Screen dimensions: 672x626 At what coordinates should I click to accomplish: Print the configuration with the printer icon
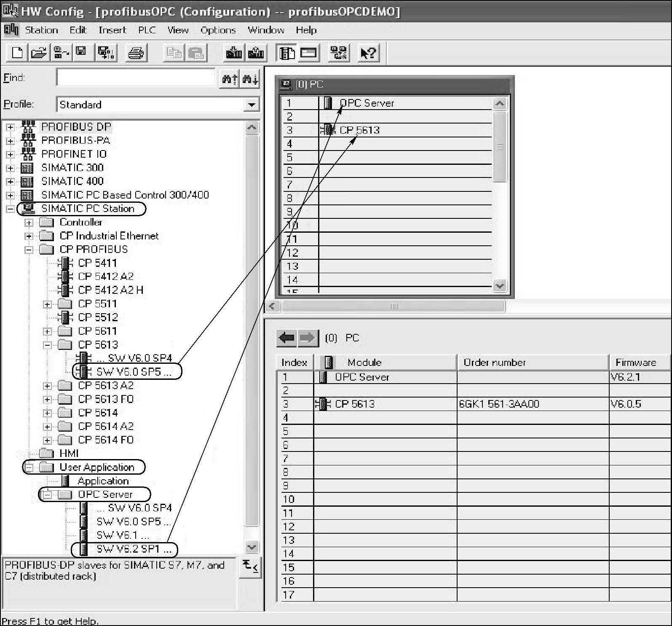tap(136, 53)
